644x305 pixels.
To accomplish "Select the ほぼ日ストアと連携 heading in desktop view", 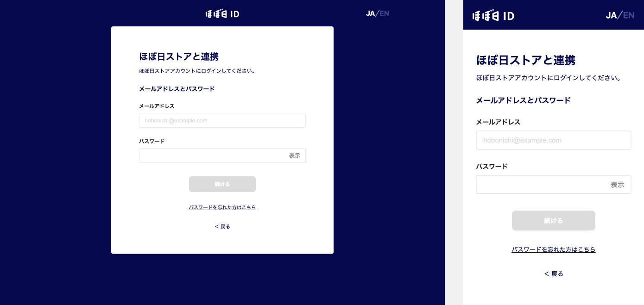I will 179,56.
